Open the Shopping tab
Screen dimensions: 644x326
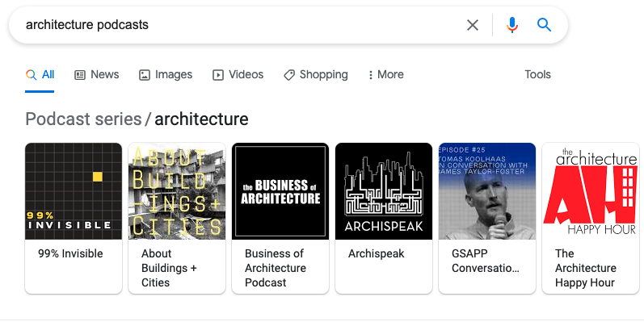tap(315, 74)
